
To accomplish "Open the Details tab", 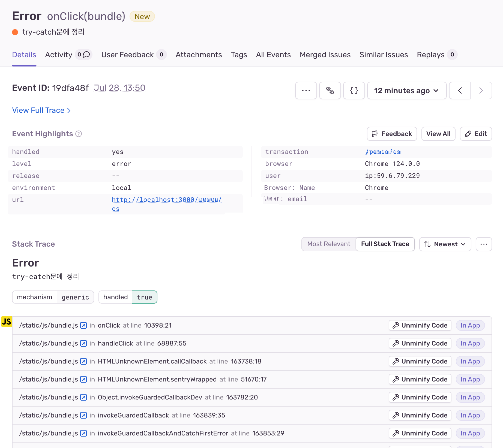I will pos(24,55).
